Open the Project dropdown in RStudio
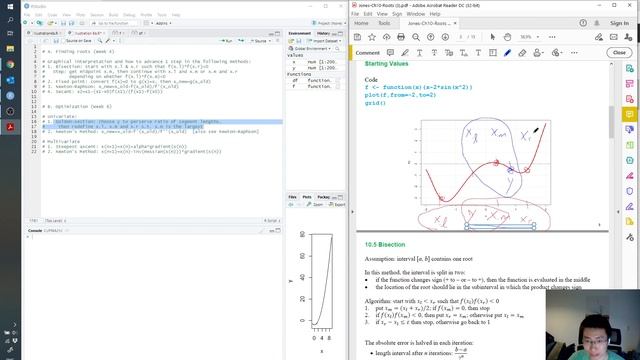The width and height of the screenshot is (640, 360). point(329,23)
